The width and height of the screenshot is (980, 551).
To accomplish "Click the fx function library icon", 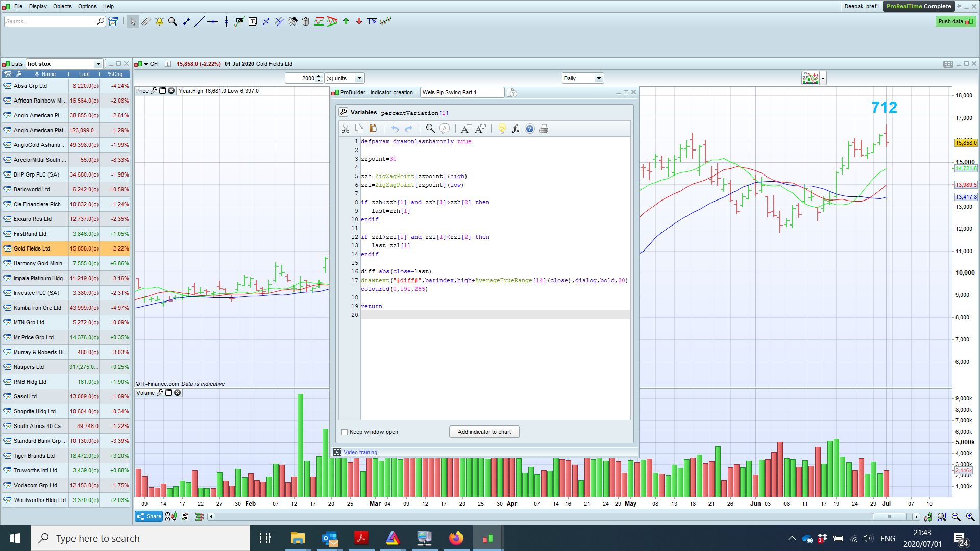I will 516,129.
